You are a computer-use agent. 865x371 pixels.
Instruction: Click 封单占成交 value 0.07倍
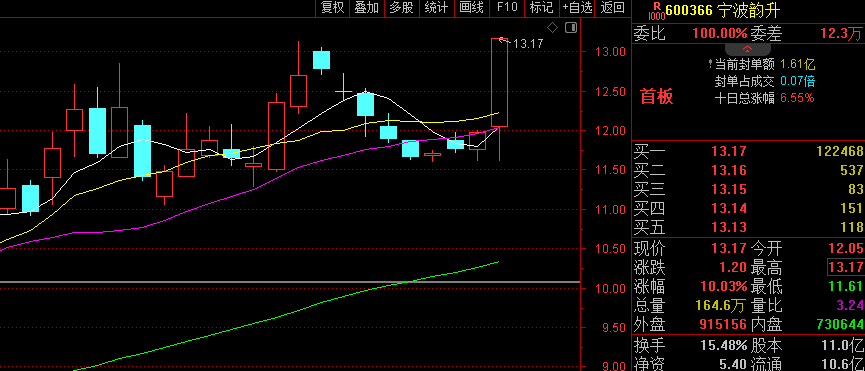pos(798,82)
